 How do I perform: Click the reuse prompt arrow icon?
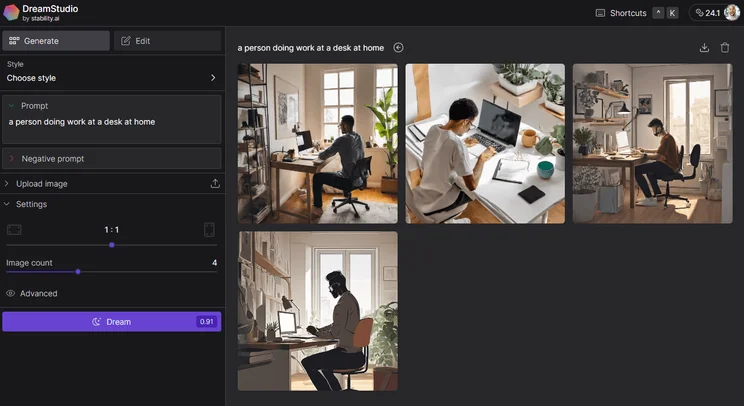(399, 47)
